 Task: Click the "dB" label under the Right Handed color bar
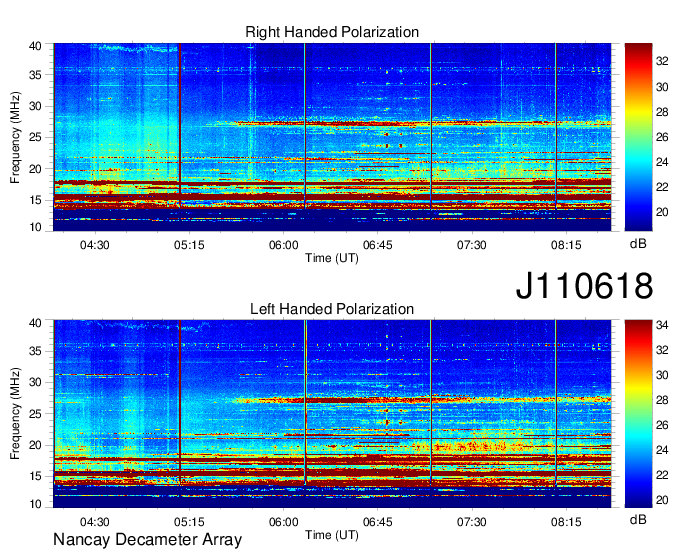[638, 244]
